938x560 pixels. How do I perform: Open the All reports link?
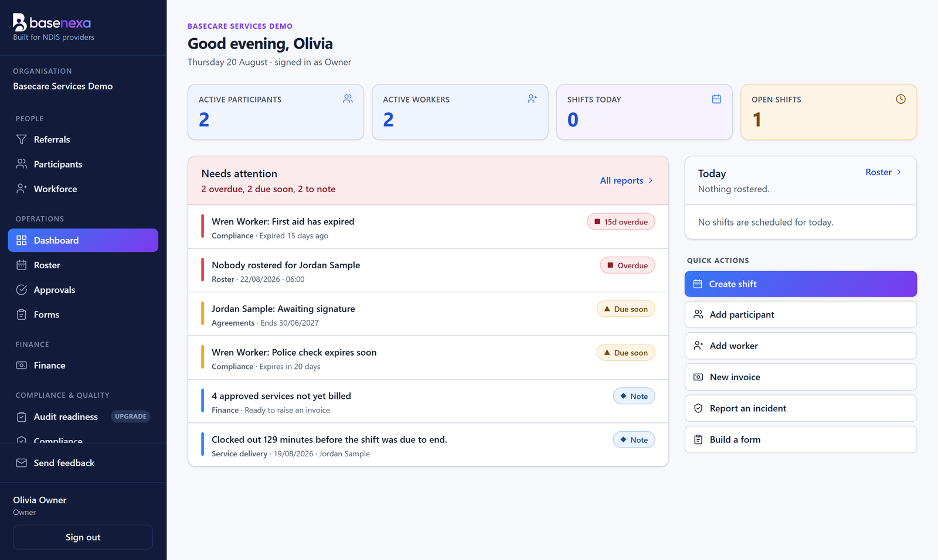626,180
